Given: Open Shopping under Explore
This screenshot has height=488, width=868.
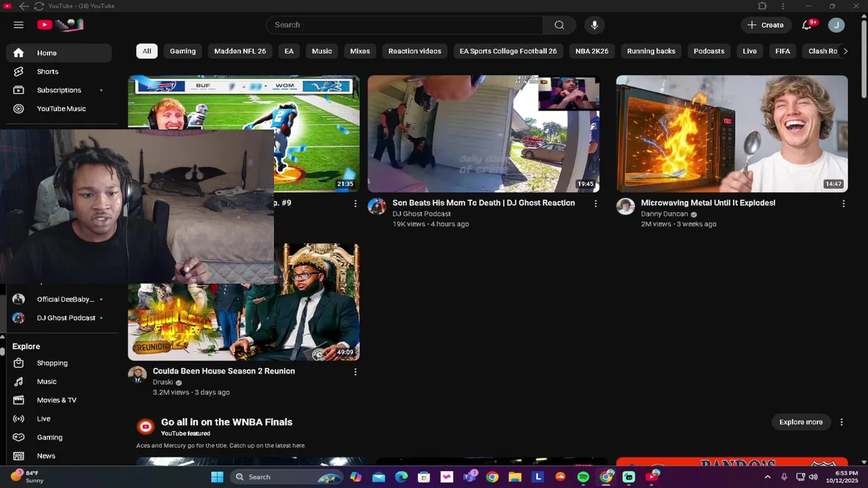Looking at the screenshot, I should [x=59, y=363].
